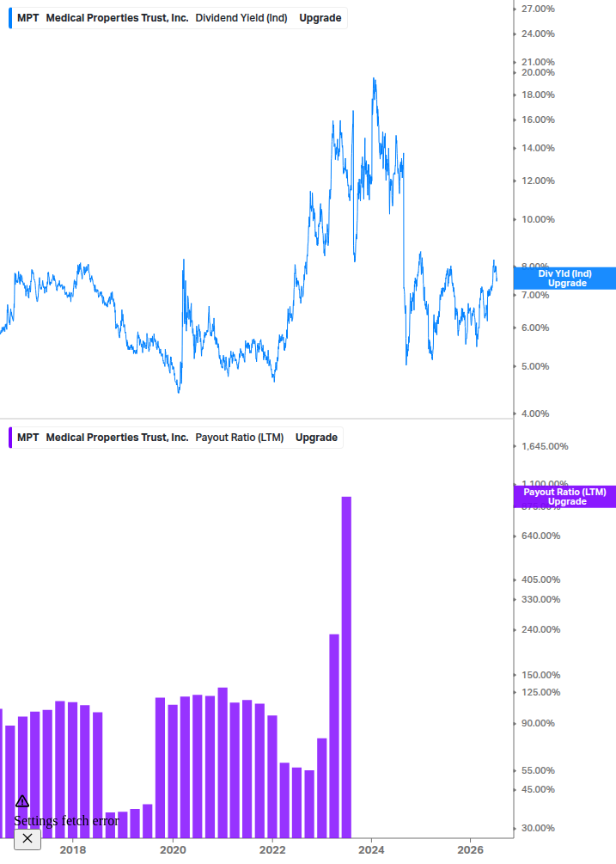Click the warning triangle icon

click(x=22, y=801)
